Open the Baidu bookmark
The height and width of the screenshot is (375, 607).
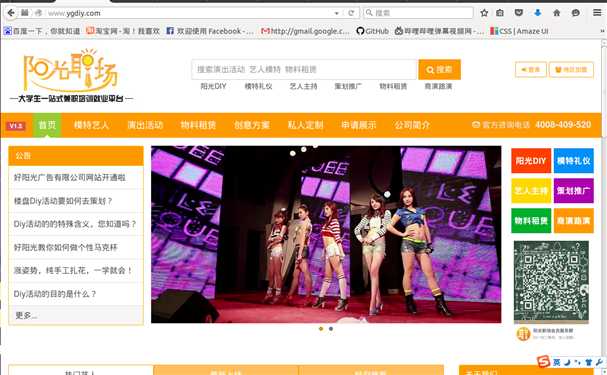(x=42, y=31)
